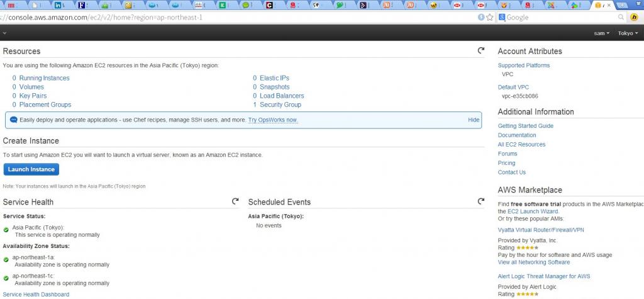Click the 'Provided by Vyatta, Inc.' text

pos(528,240)
